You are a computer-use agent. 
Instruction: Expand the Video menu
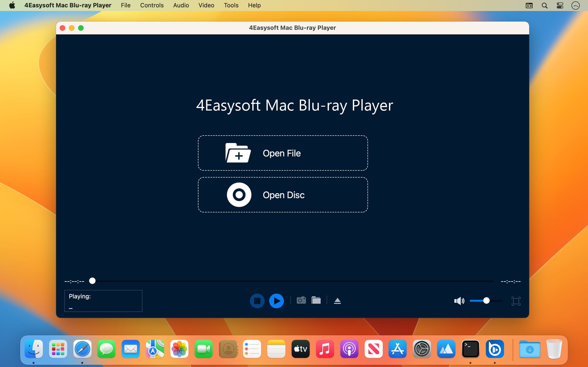tap(206, 5)
